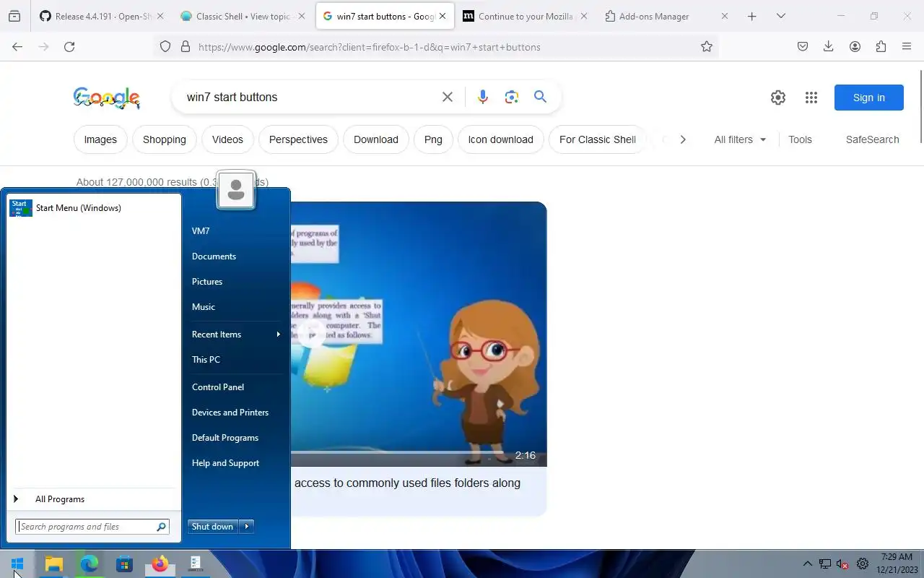Open Shut down options arrow
Image resolution: width=924 pixels, height=578 pixels.
[x=247, y=527]
